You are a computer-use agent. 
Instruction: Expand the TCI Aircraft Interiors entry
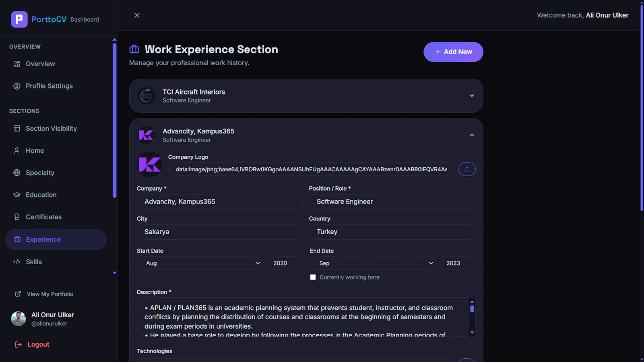(472, 96)
